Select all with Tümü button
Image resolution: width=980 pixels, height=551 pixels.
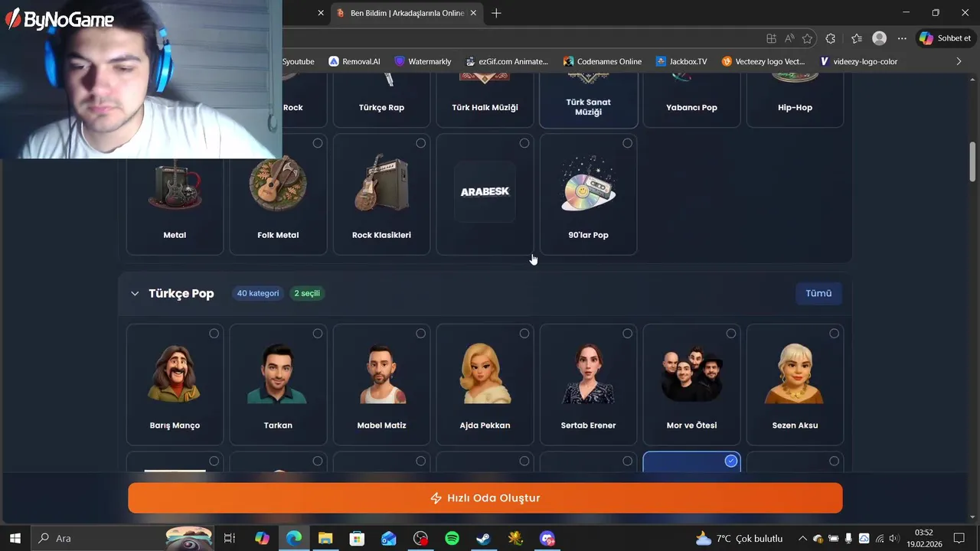click(x=818, y=293)
